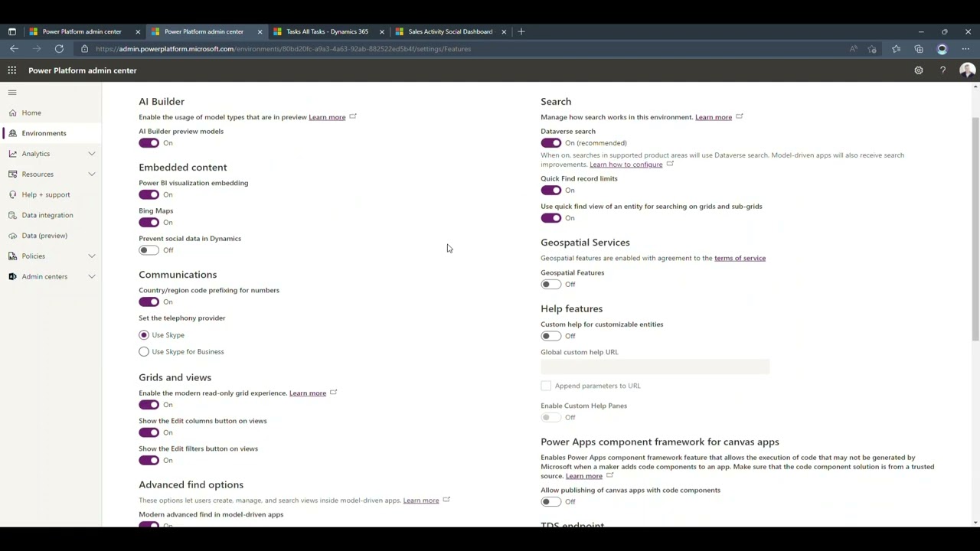The height and width of the screenshot is (551, 980).
Task: Expand the Admin centers chevron in sidebar
Action: coord(92,276)
